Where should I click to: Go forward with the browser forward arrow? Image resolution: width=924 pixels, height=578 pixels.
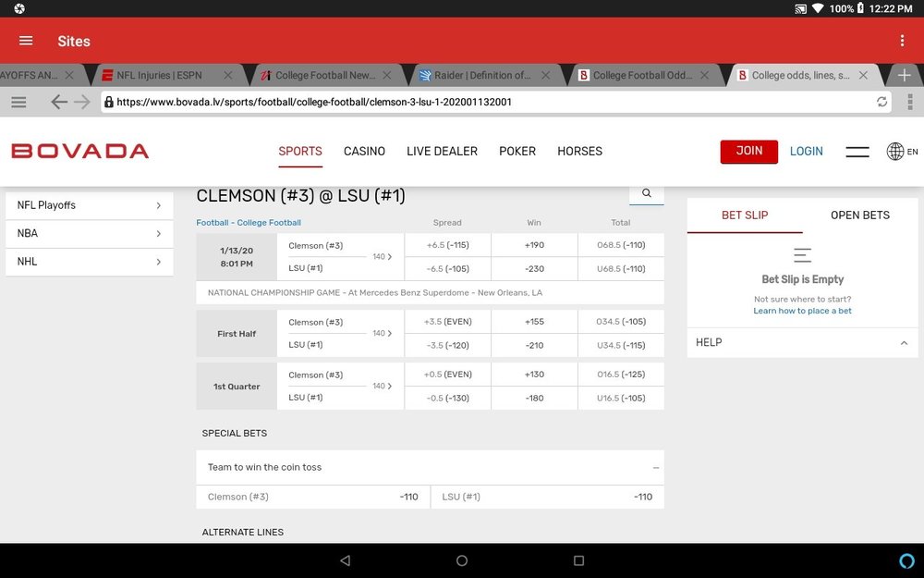click(x=82, y=102)
